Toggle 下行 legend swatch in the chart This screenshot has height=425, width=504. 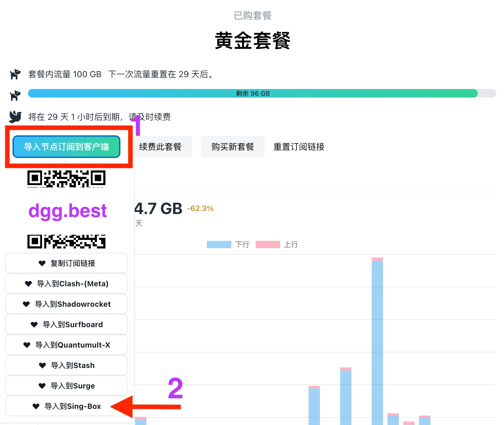pos(219,245)
